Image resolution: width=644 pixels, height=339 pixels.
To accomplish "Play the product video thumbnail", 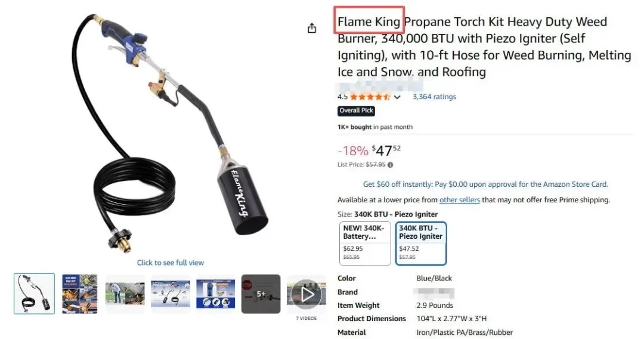I will [306, 294].
